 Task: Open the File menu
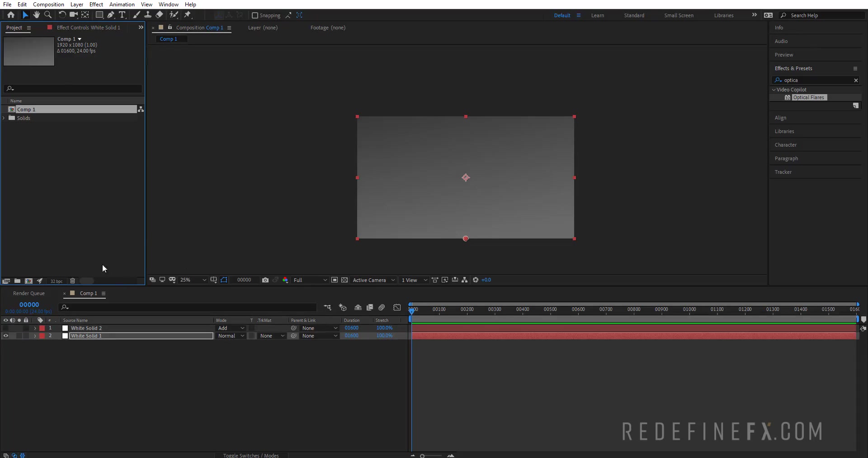point(7,4)
